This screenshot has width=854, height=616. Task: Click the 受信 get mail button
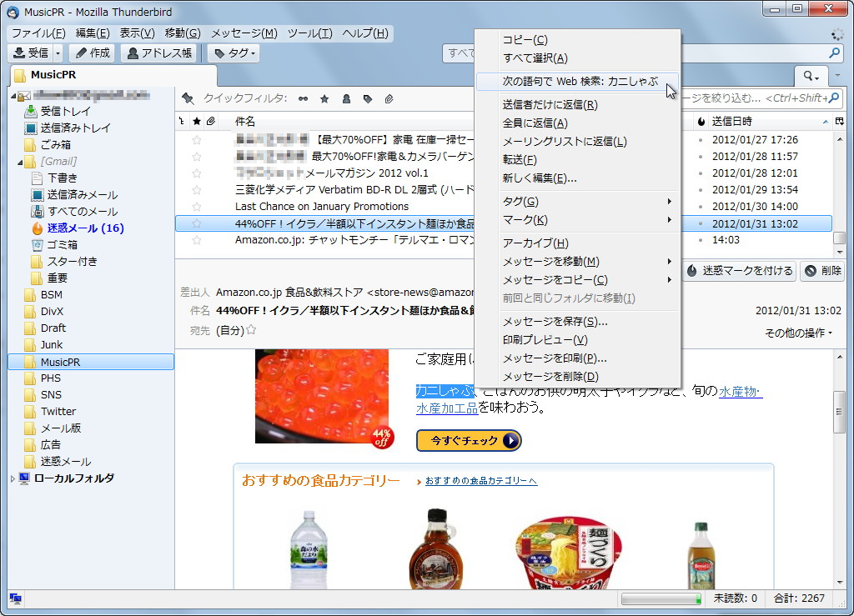pyautogui.click(x=31, y=53)
